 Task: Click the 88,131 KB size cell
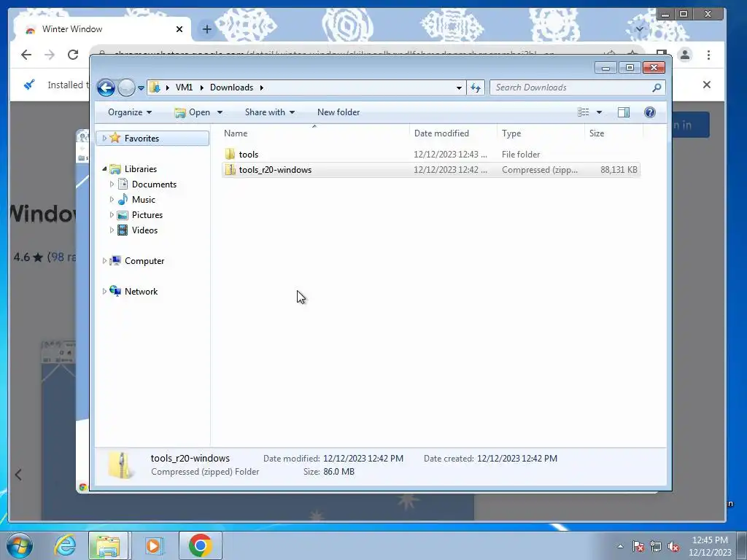click(x=619, y=169)
